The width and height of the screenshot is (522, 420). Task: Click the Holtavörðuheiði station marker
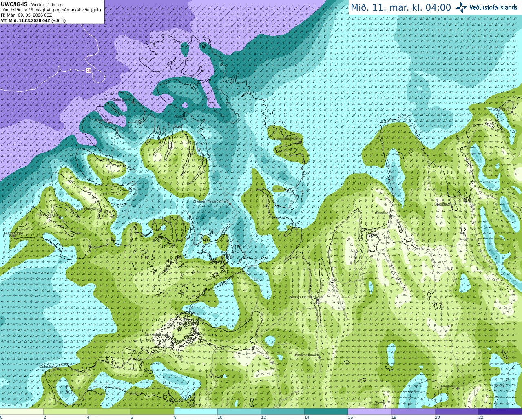(319, 358)
